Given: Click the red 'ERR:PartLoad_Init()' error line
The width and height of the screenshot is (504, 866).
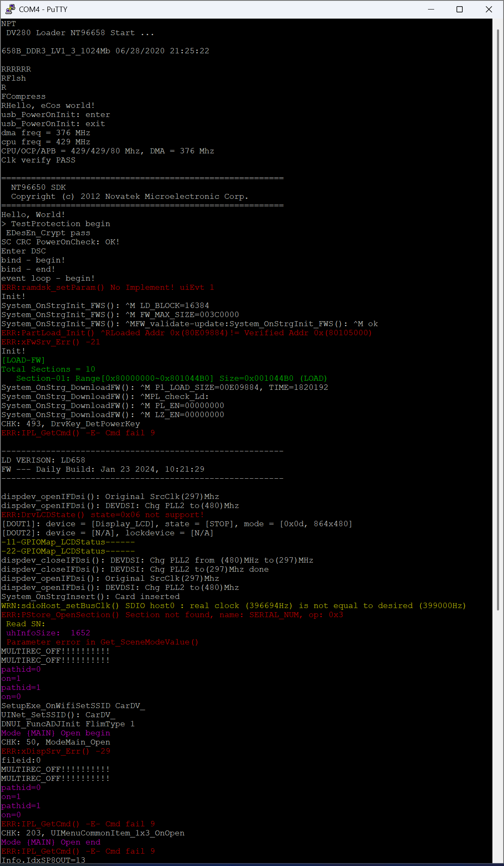Looking at the screenshot, I should pyautogui.click(x=186, y=333).
